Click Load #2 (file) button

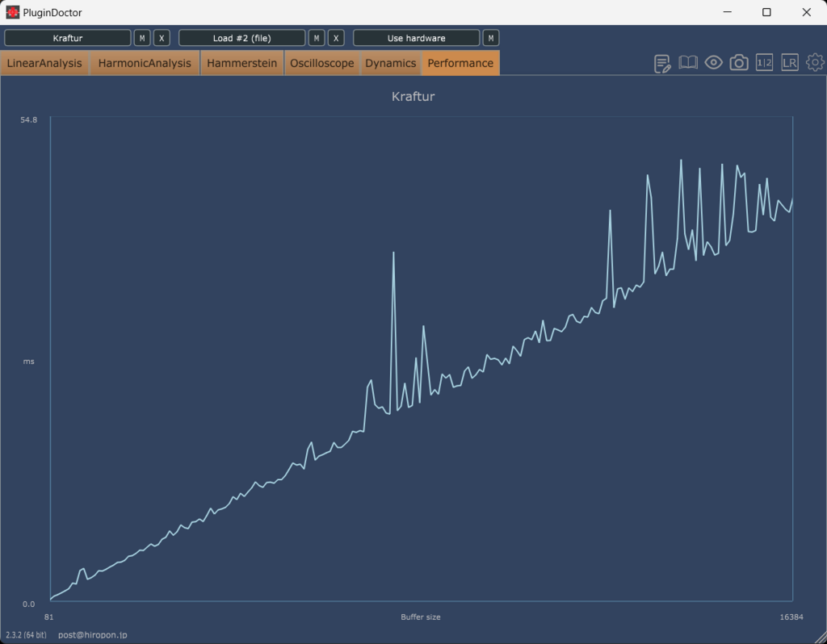click(242, 38)
